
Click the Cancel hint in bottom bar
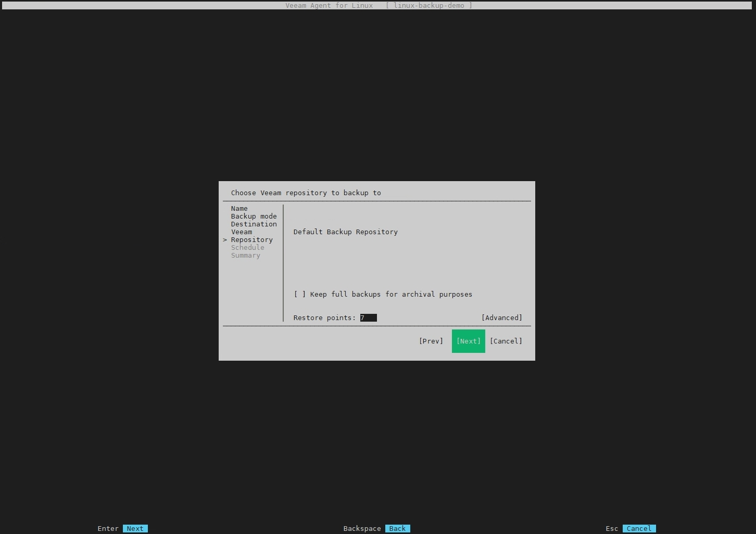pos(639,528)
